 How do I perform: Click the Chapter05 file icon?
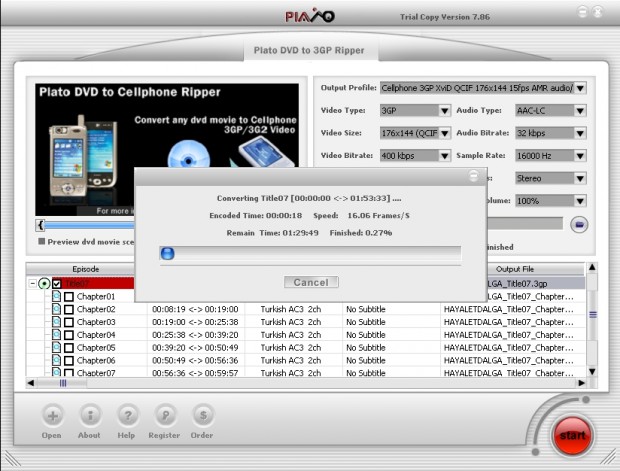[x=57, y=347]
